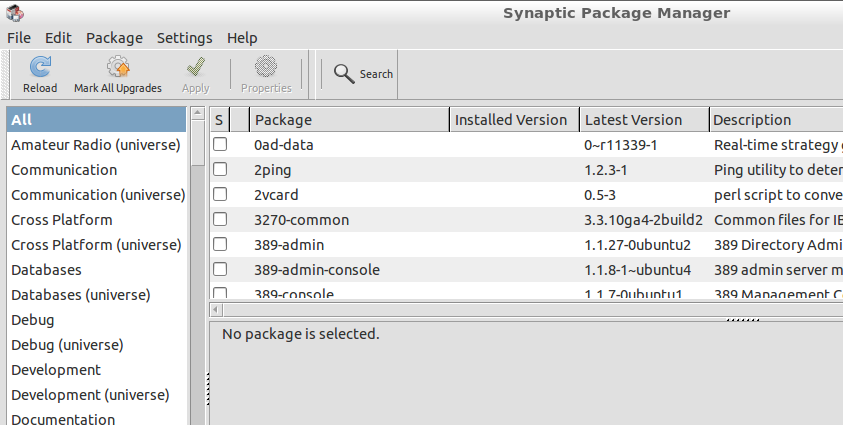Open the File menu

click(x=19, y=38)
